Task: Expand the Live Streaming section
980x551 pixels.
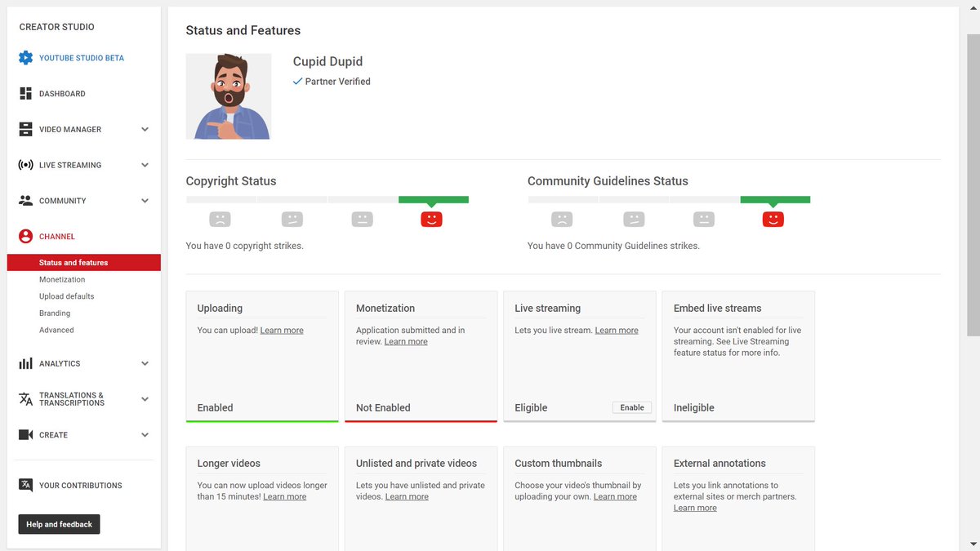Action: (145, 165)
